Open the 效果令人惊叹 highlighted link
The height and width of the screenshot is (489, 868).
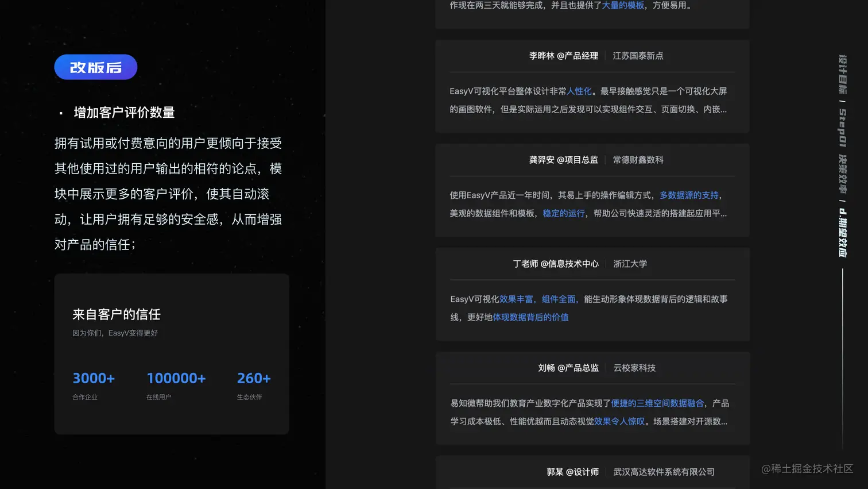click(x=619, y=421)
